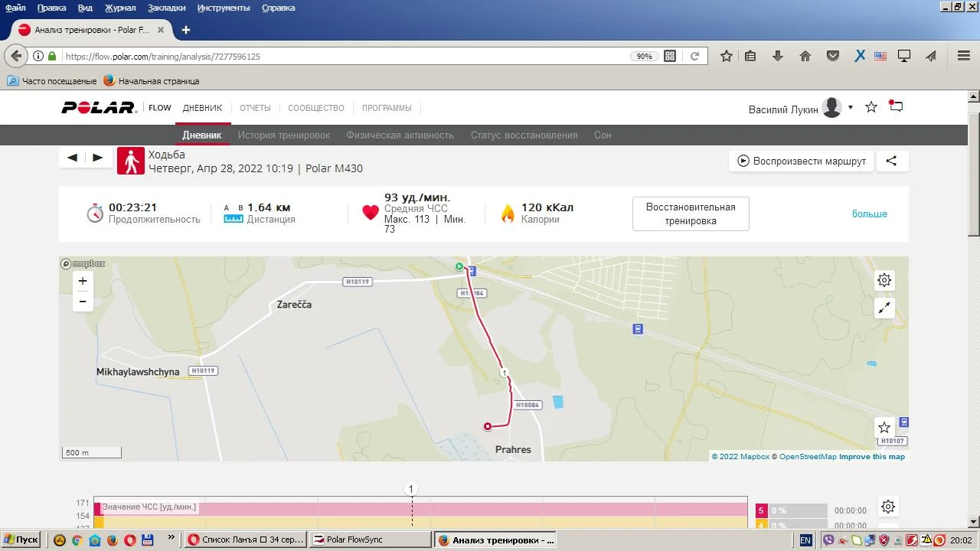
Task: Open the Пуск start menu
Action: 21,540
